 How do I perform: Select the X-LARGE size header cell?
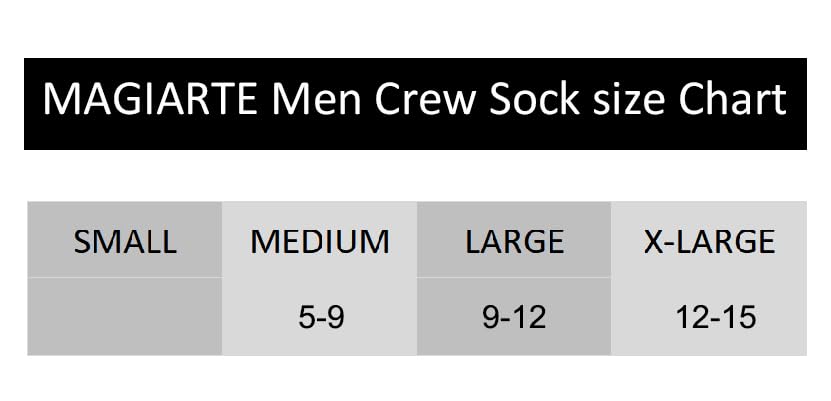709,241
